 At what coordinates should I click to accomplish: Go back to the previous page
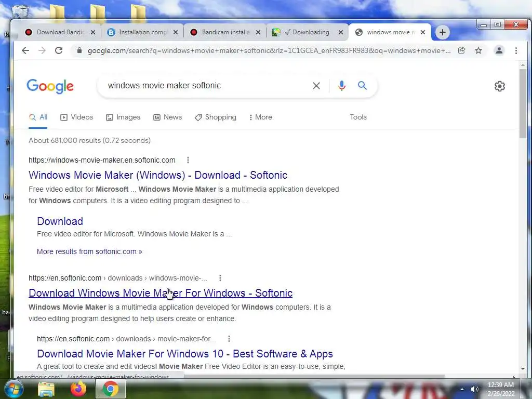[x=25, y=50]
